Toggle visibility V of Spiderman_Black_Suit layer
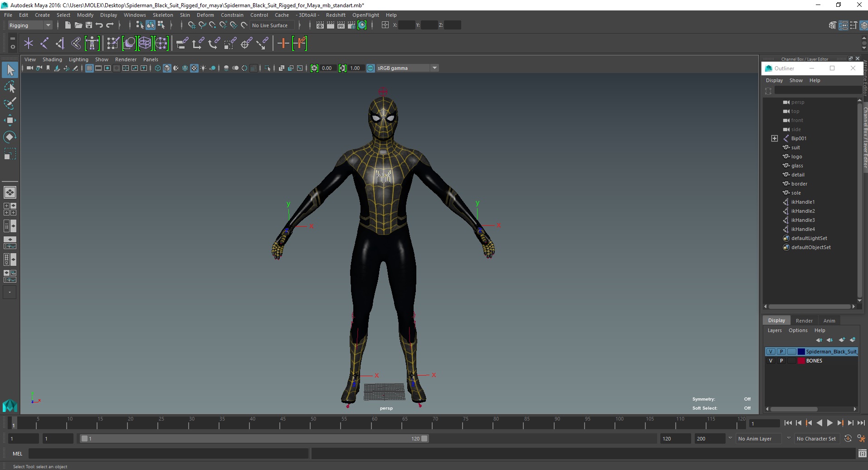The height and width of the screenshot is (470, 868). pyautogui.click(x=770, y=352)
